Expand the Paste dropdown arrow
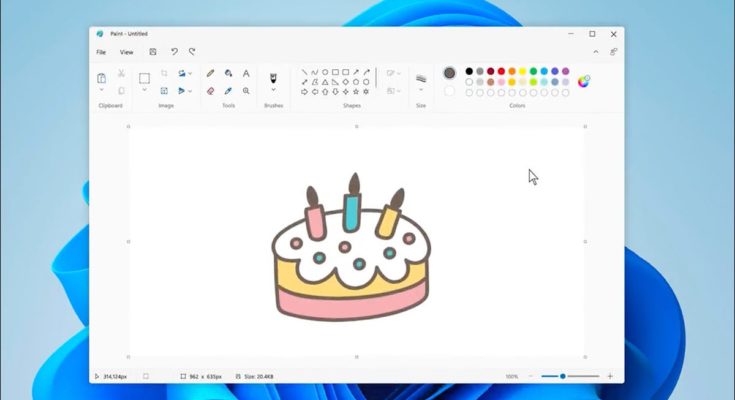Screen dimensions: 735x400 pos(102,91)
